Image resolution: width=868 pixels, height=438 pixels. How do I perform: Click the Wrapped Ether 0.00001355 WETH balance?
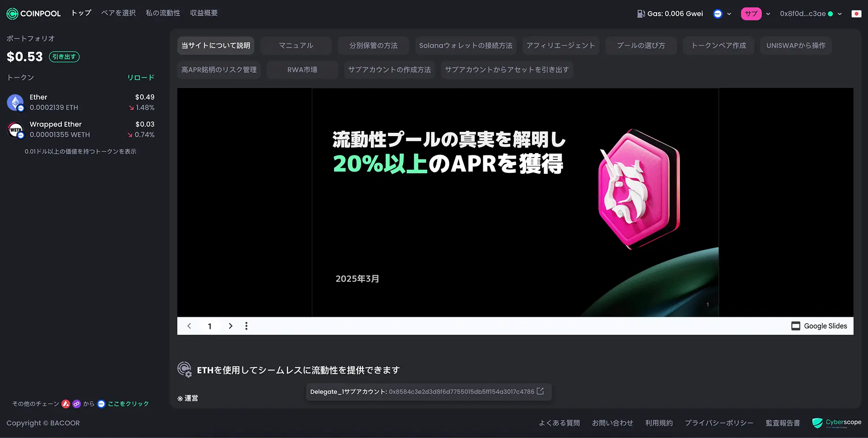(x=60, y=135)
